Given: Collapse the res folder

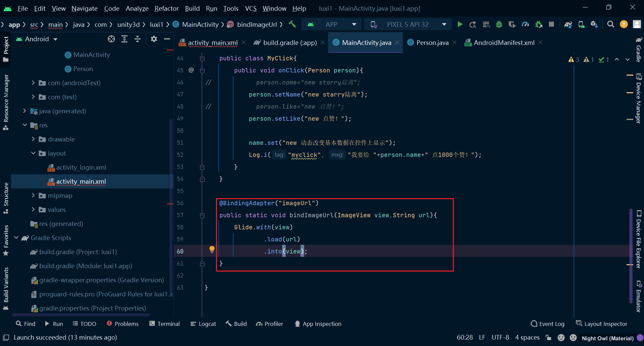Looking at the screenshot, I should 24,125.
